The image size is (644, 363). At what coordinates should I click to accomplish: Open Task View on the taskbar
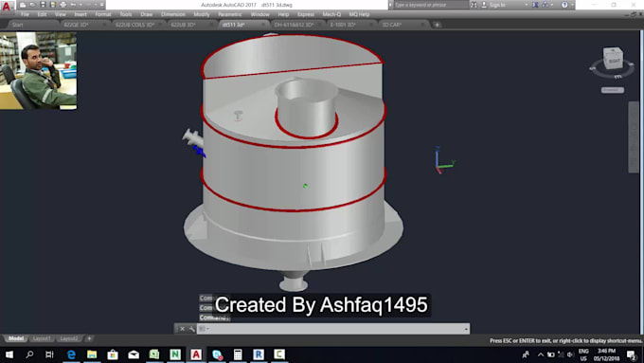[49, 354]
